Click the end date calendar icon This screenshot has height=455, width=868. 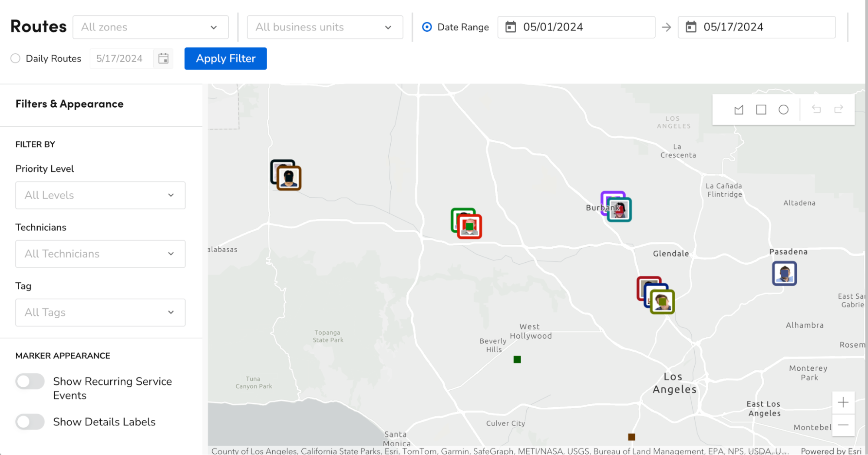click(691, 27)
